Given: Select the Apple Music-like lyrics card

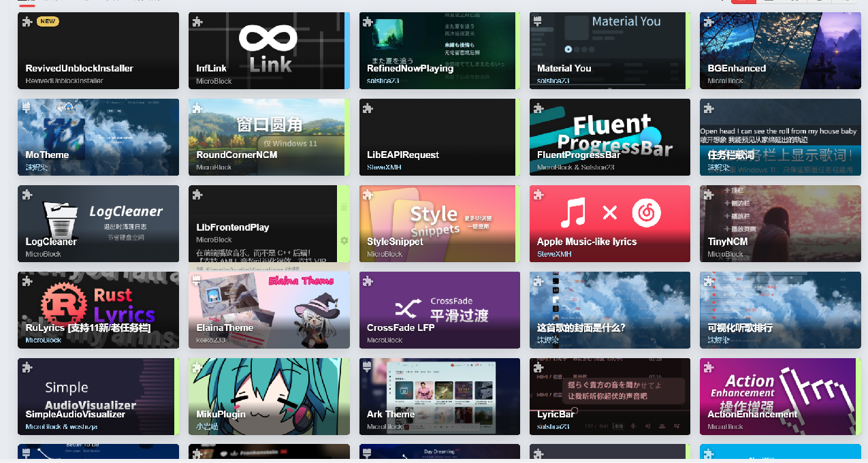Looking at the screenshot, I should click(610, 223).
